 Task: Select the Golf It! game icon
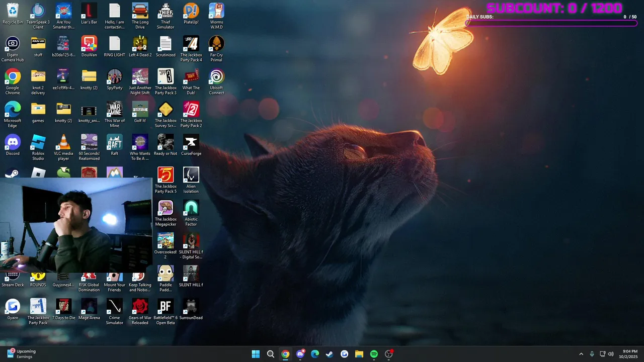coord(140,113)
